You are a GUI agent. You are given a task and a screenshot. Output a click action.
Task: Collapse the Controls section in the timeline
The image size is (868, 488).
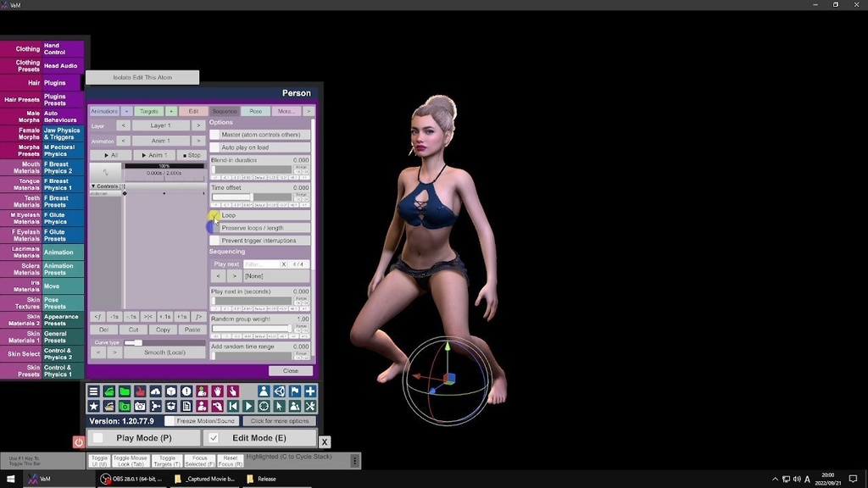pyautogui.click(x=94, y=186)
